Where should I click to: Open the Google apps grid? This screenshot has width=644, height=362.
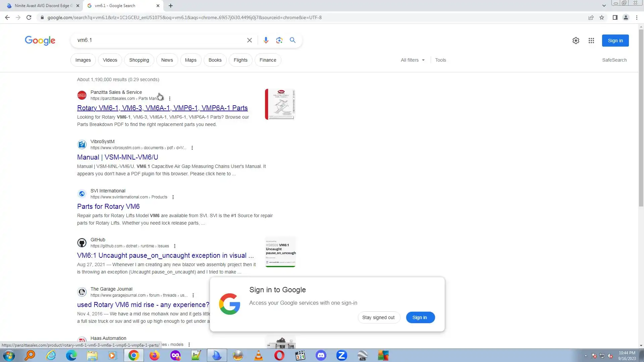[x=591, y=41]
